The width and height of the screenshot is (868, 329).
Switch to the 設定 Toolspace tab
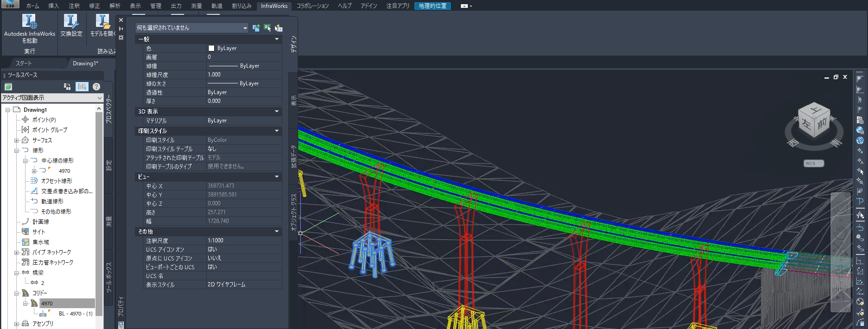point(108,165)
